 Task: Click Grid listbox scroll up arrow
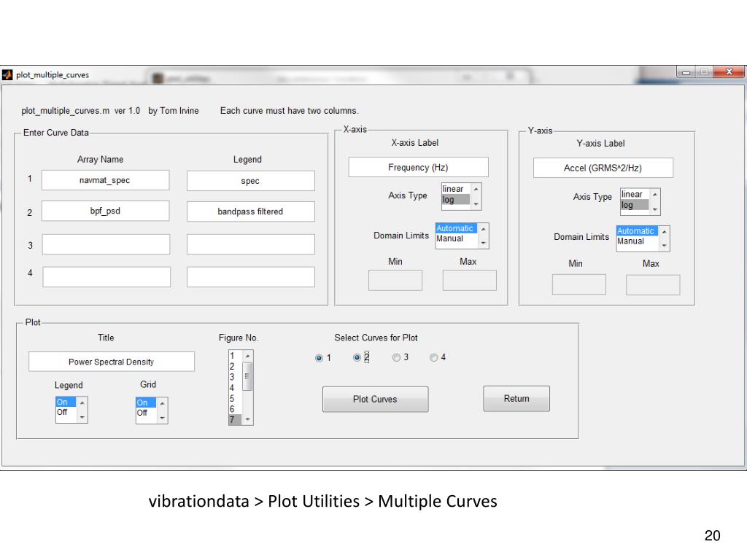click(x=162, y=403)
